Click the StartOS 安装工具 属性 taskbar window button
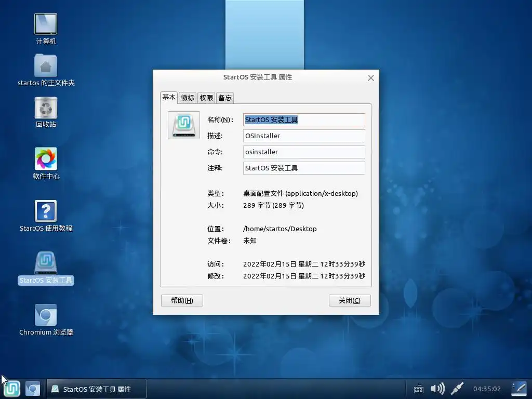The image size is (532, 399). pyautogui.click(x=96, y=389)
